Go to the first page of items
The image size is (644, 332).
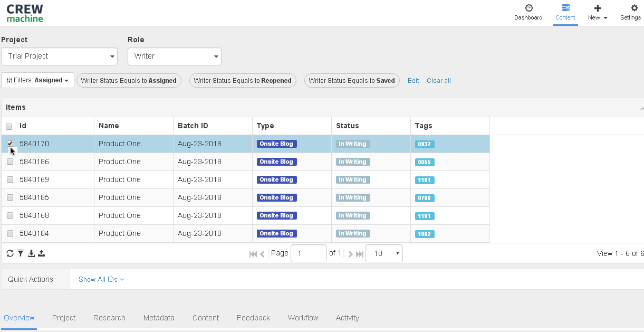click(x=253, y=254)
